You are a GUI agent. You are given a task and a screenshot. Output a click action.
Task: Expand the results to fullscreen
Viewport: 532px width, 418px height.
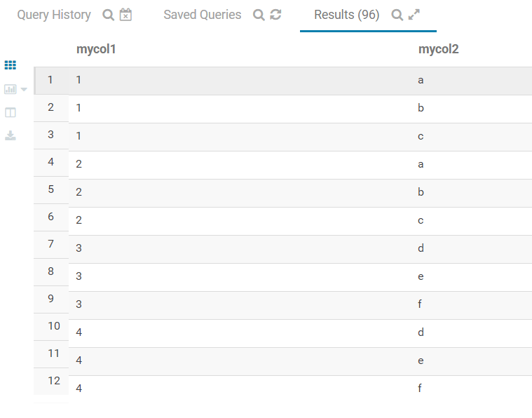point(414,15)
